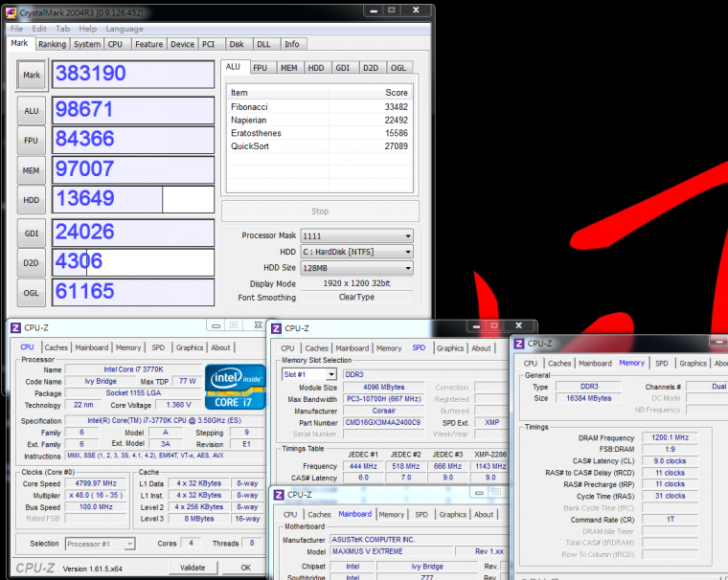The width and height of the screenshot is (728, 580).
Task: Click the CPU-Z icon of the Processor window
Action: pos(17,328)
